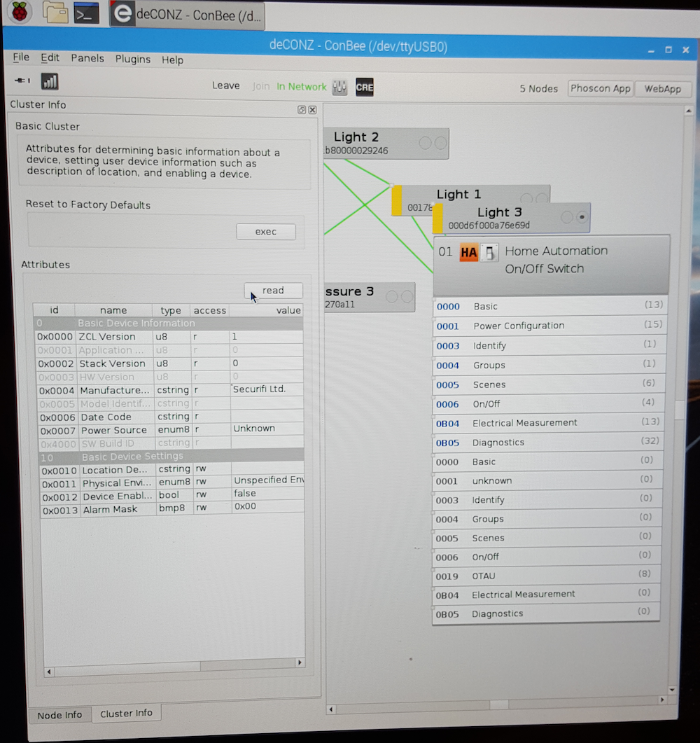Select the 0x0007 Power Source row
The height and width of the screenshot is (743, 700).
(x=171, y=430)
